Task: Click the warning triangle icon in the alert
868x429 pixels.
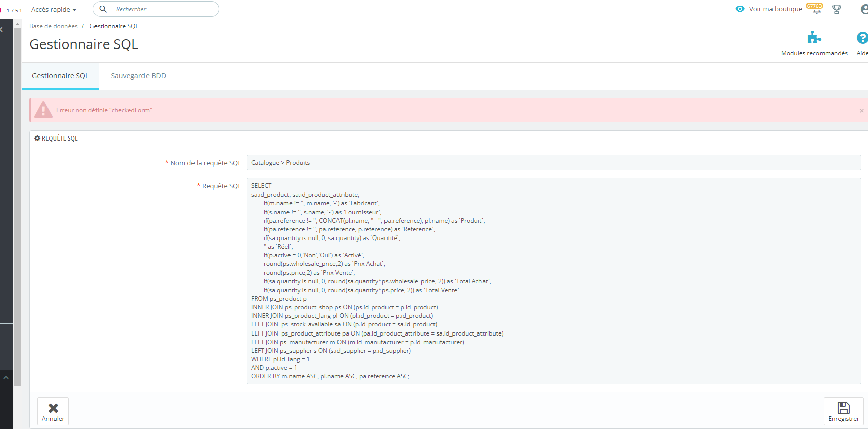Action: (43, 110)
